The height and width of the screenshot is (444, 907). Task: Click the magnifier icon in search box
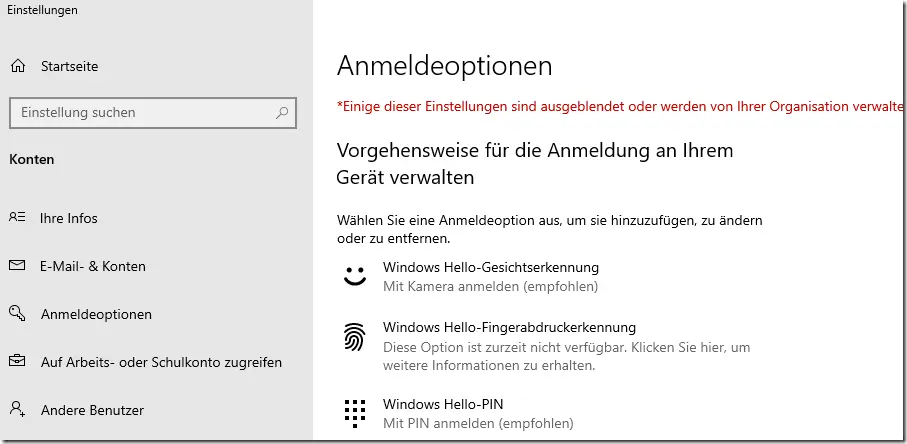coord(282,113)
